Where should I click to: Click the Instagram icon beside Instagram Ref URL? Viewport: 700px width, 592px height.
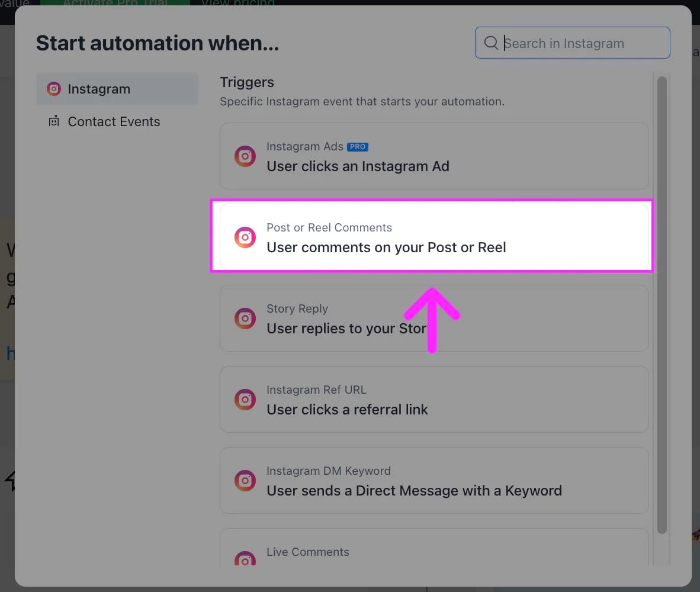(245, 400)
